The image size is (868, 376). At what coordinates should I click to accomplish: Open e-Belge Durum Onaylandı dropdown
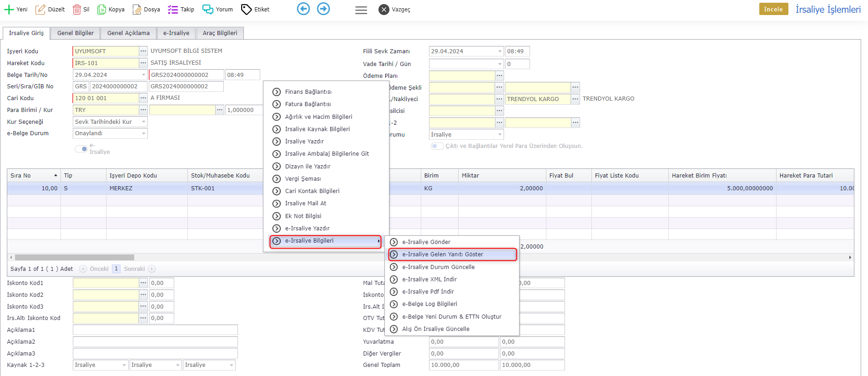[144, 133]
